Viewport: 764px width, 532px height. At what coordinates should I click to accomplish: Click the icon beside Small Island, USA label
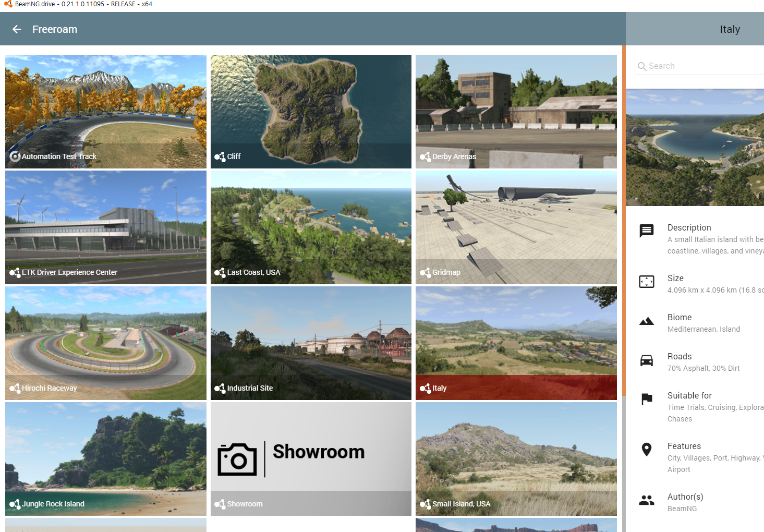point(425,504)
